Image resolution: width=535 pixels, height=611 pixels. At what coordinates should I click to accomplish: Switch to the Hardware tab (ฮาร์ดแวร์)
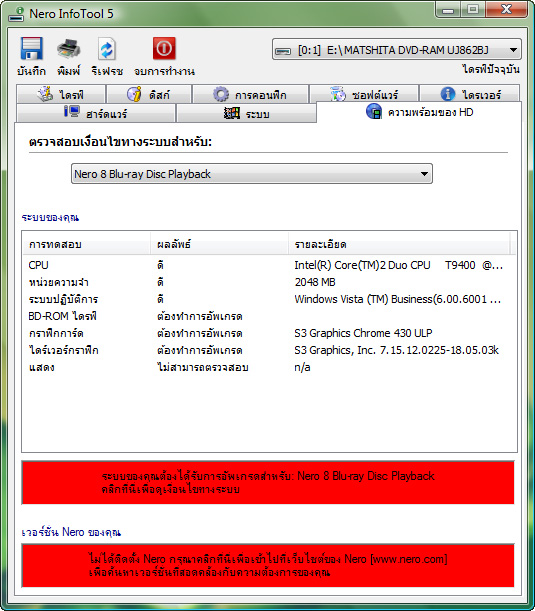click(96, 113)
